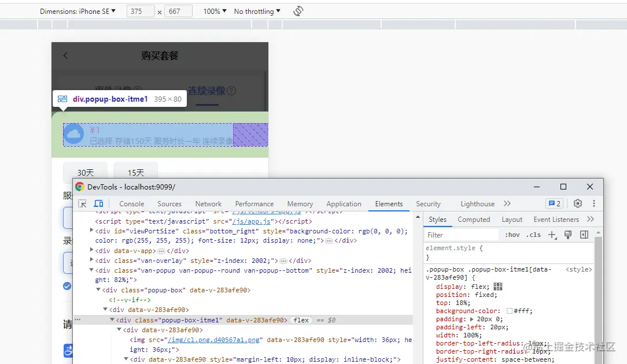Click the row options dots beside selected node
This screenshot has width=627, height=364.
pyautogui.click(x=78, y=320)
